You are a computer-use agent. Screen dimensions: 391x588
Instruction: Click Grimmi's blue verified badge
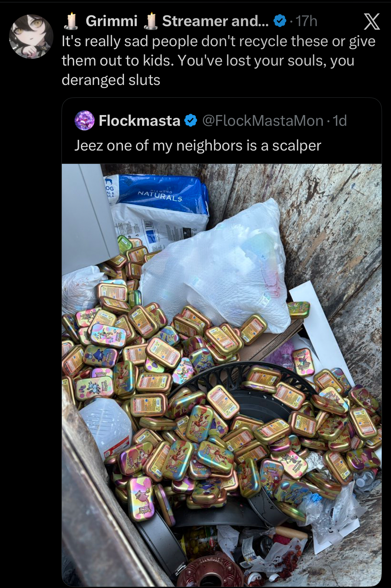tap(280, 21)
